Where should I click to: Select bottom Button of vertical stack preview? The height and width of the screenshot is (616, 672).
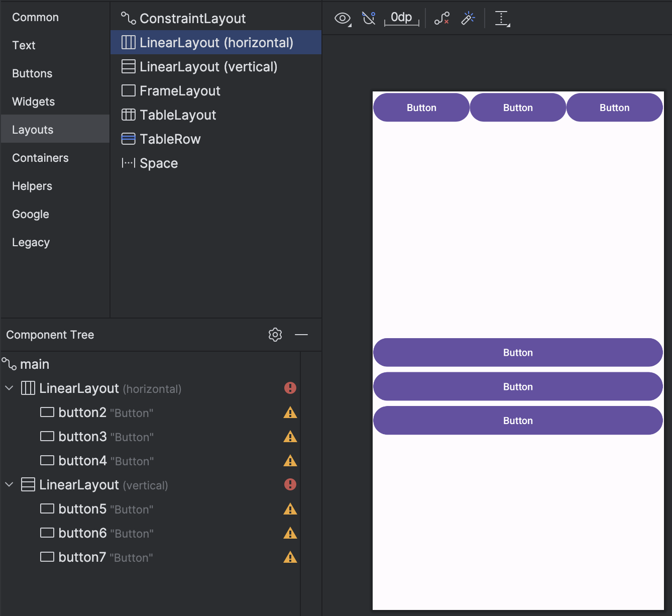point(518,421)
